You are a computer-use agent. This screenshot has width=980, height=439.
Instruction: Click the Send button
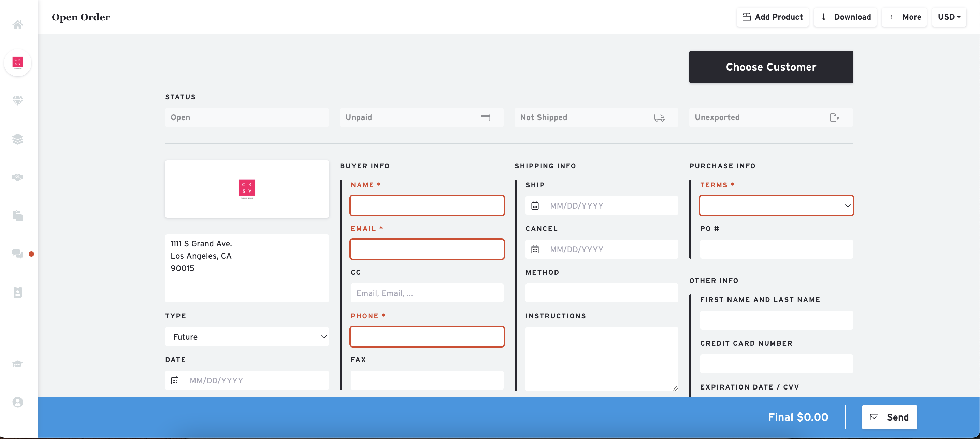coord(889,417)
